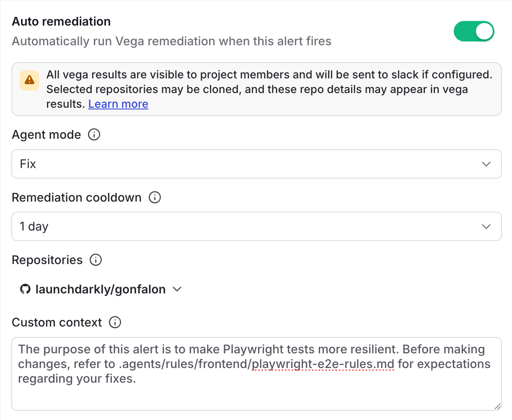
Task: Click the resize handle of the Custom context box
Action: click(498, 407)
